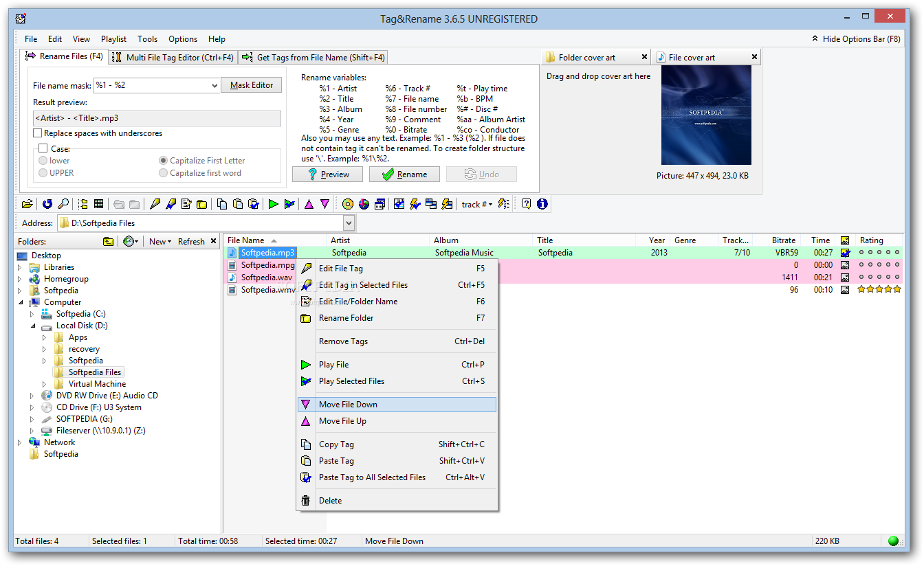
Task: Click the Rename button
Action: 404,174
